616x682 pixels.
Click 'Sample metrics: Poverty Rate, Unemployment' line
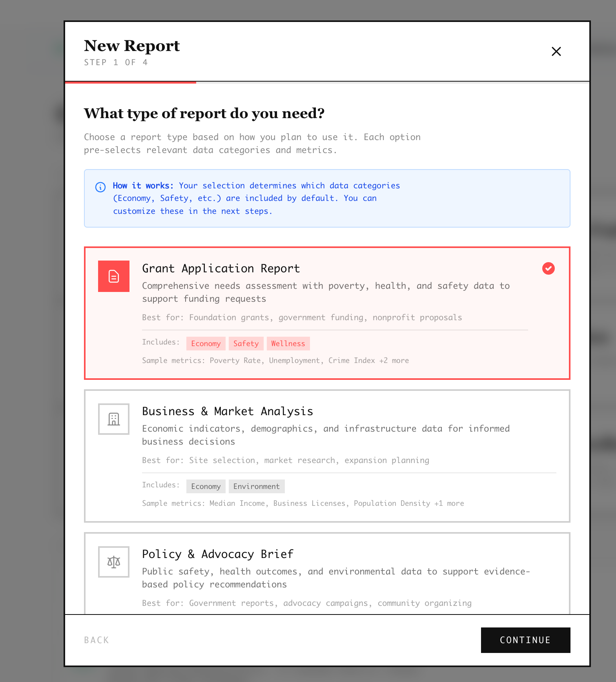point(275,360)
